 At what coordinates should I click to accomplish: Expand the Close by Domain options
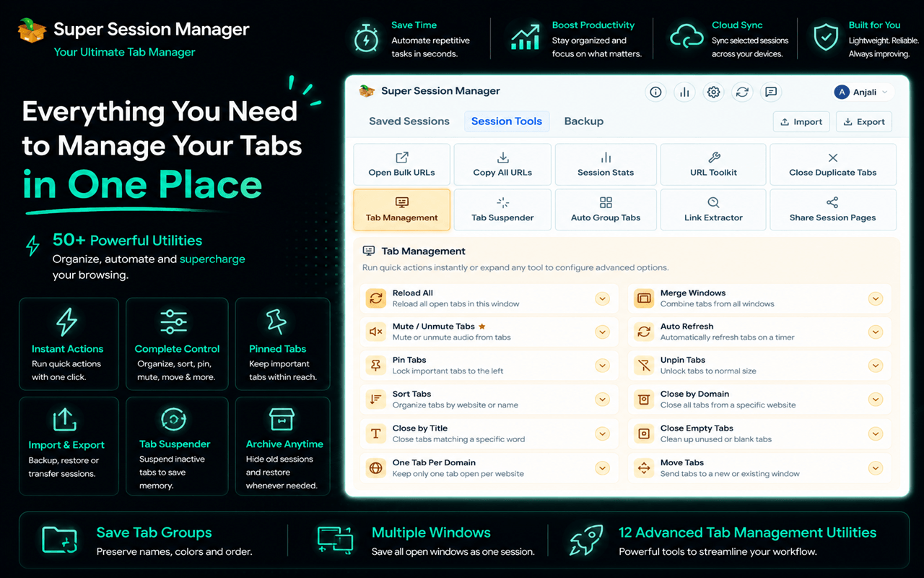click(876, 400)
